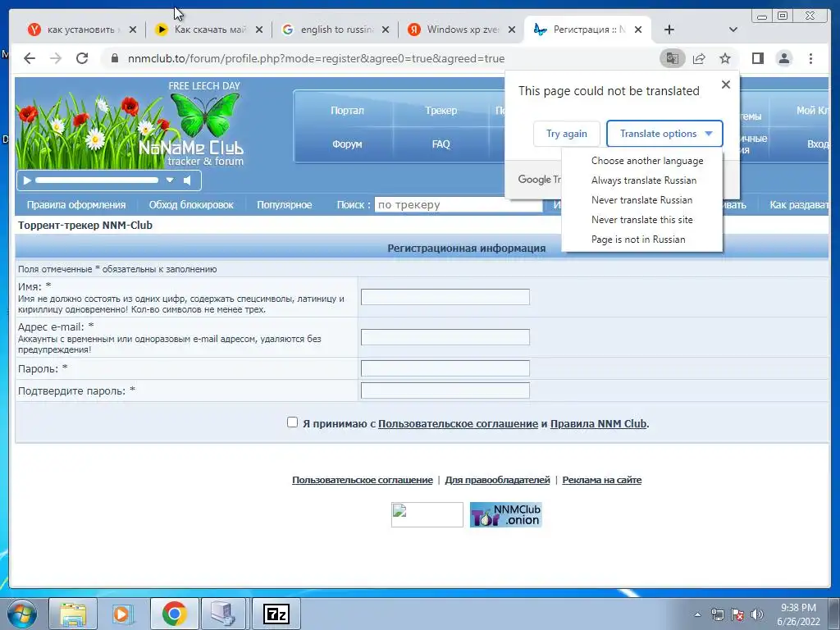Image resolution: width=840 pixels, height=630 pixels.
Task: Click the NNMClub .onion Tor banner
Action: tap(505, 515)
